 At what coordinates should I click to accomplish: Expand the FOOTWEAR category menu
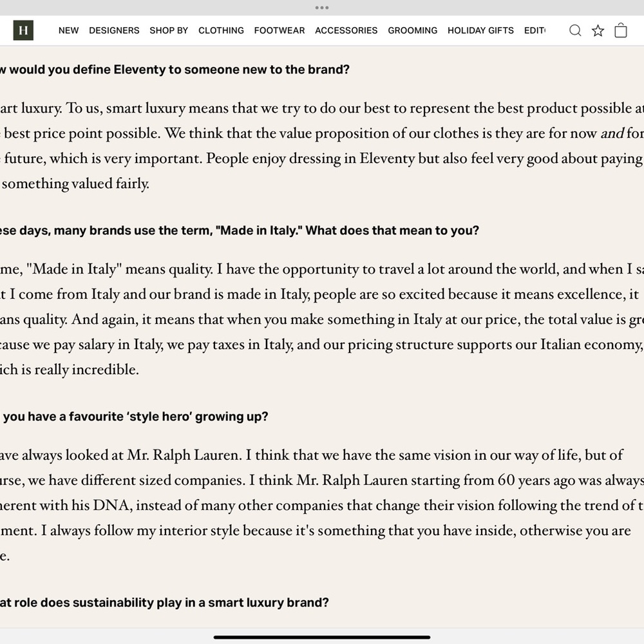279,30
